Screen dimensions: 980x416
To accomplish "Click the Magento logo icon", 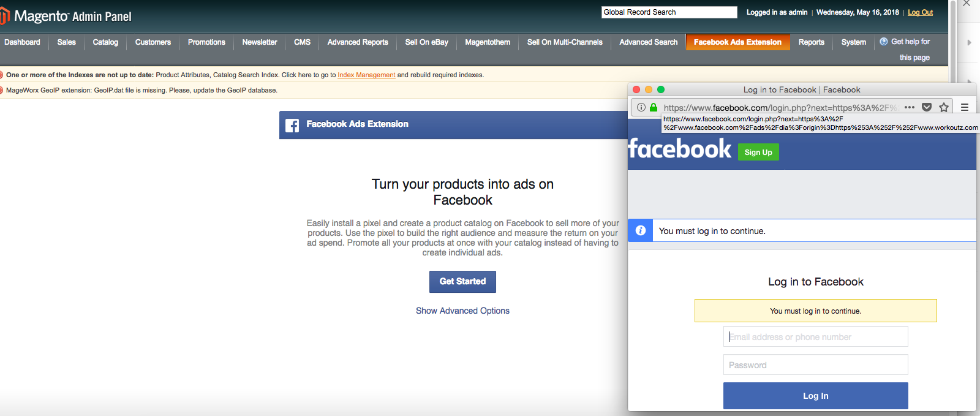I will [4, 16].
